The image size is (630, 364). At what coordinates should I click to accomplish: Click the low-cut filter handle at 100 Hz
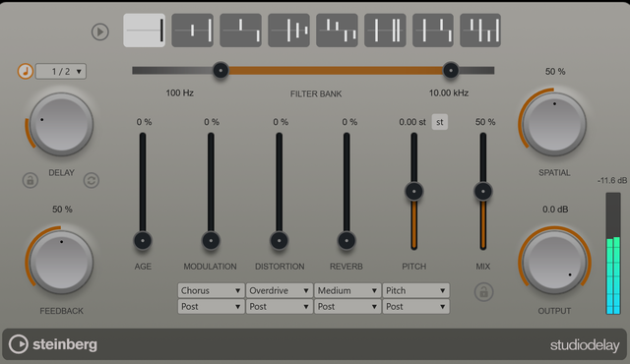pyautogui.click(x=220, y=71)
